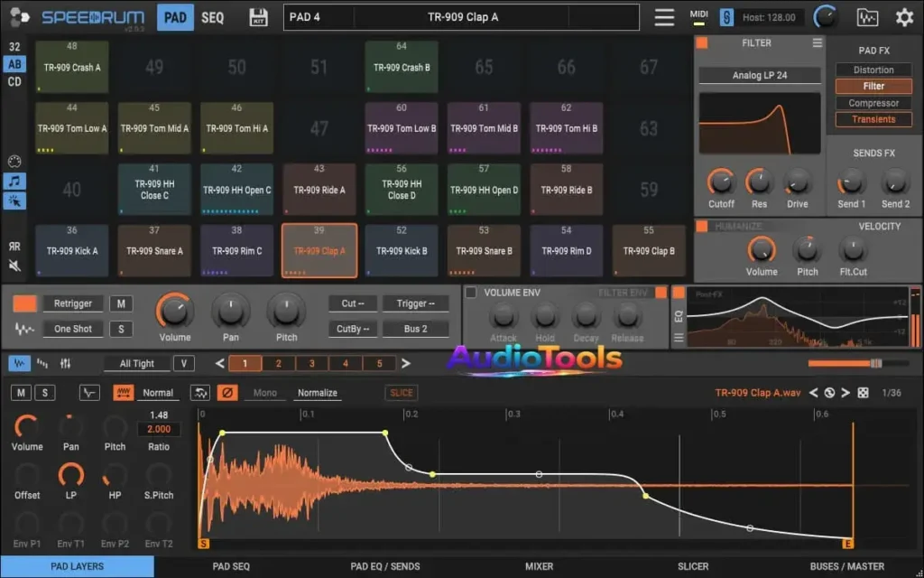Click the save kit floppy disk icon
This screenshot has height=578, width=924.
click(x=258, y=17)
